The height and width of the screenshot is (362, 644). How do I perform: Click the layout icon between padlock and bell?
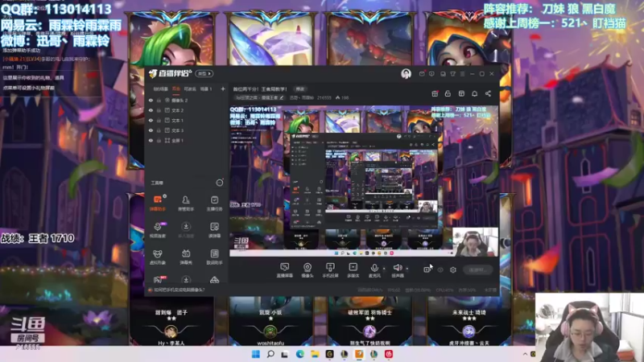coord(461,93)
